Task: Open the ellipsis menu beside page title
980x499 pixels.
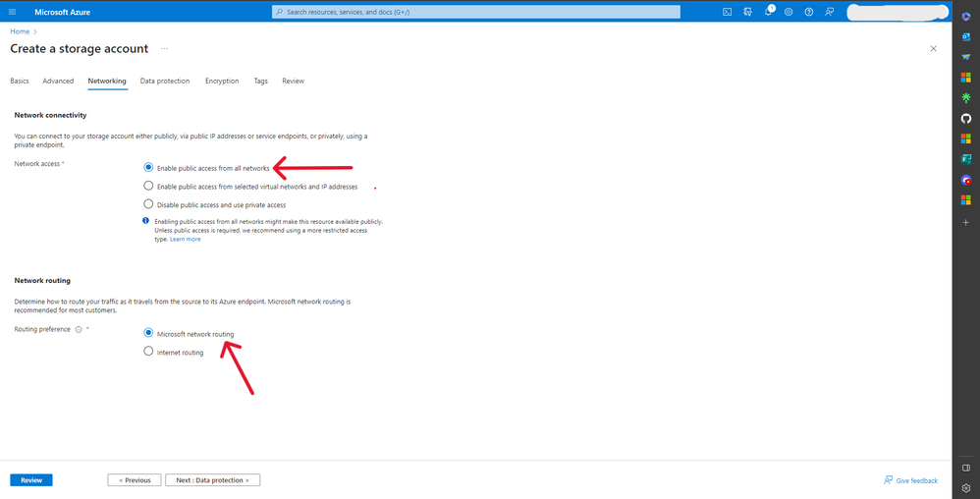Action: pos(164,49)
